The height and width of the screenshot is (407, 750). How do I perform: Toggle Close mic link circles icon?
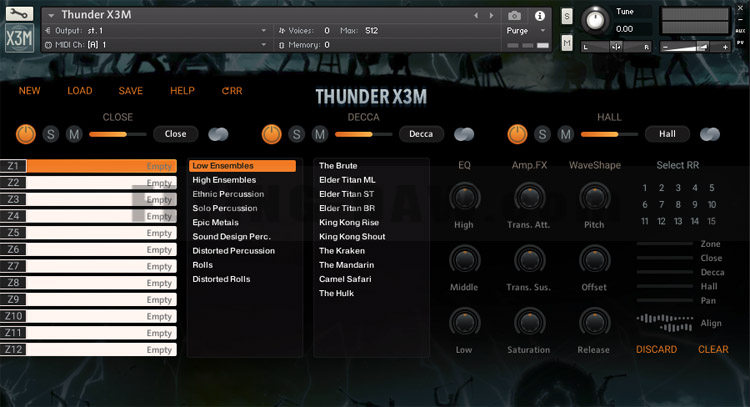(218, 134)
